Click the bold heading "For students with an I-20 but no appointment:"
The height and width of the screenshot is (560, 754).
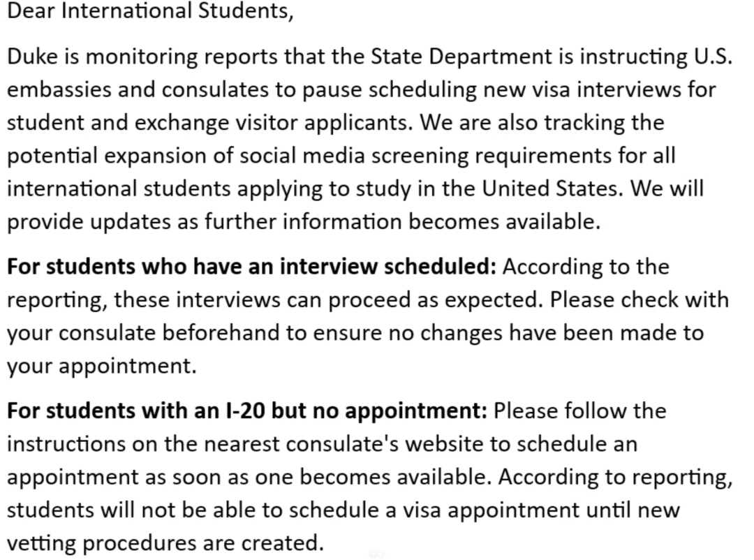point(247,411)
